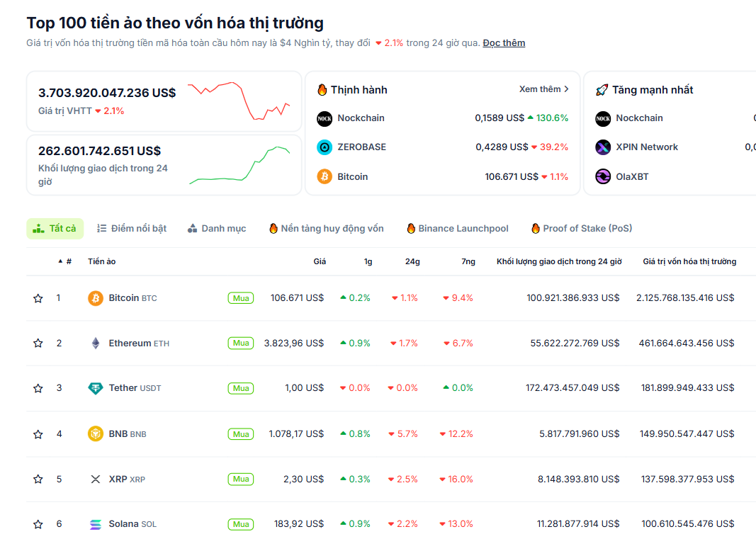This screenshot has width=756, height=539.
Task: Click the BNB coin icon
Action: pos(96,433)
